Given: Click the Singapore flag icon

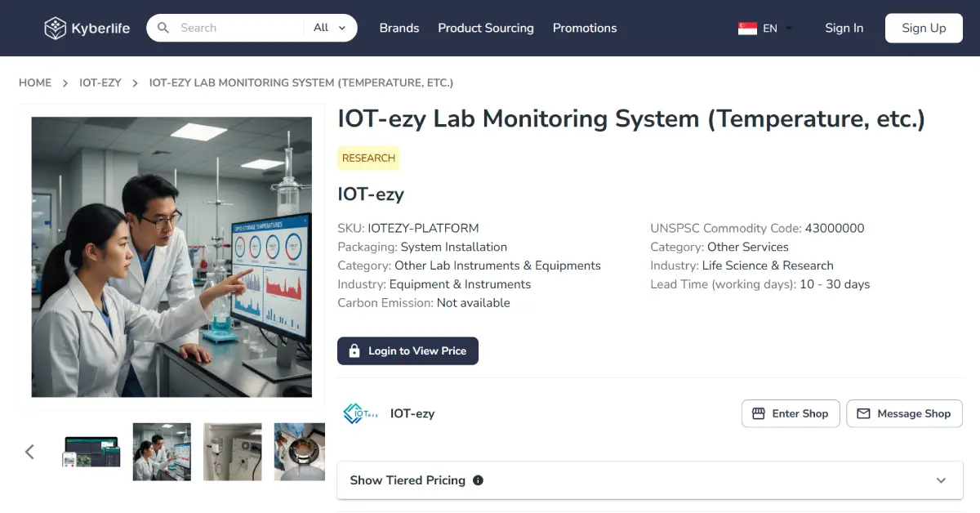Looking at the screenshot, I should click(747, 28).
